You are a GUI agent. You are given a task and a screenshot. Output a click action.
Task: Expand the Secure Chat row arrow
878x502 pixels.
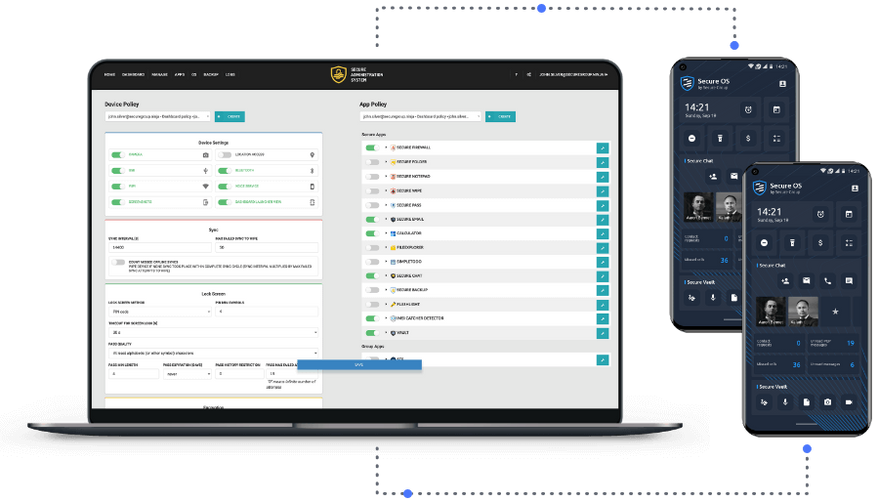[x=386, y=276]
